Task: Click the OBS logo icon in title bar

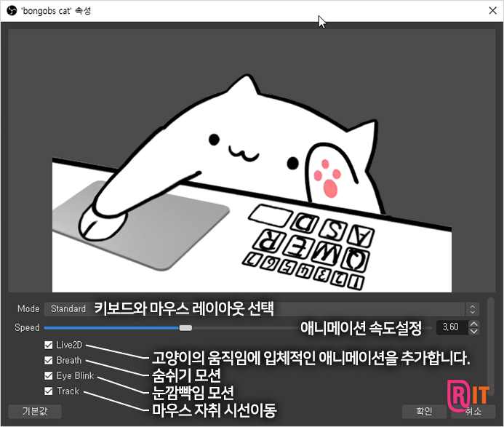Action: [12, 11]
